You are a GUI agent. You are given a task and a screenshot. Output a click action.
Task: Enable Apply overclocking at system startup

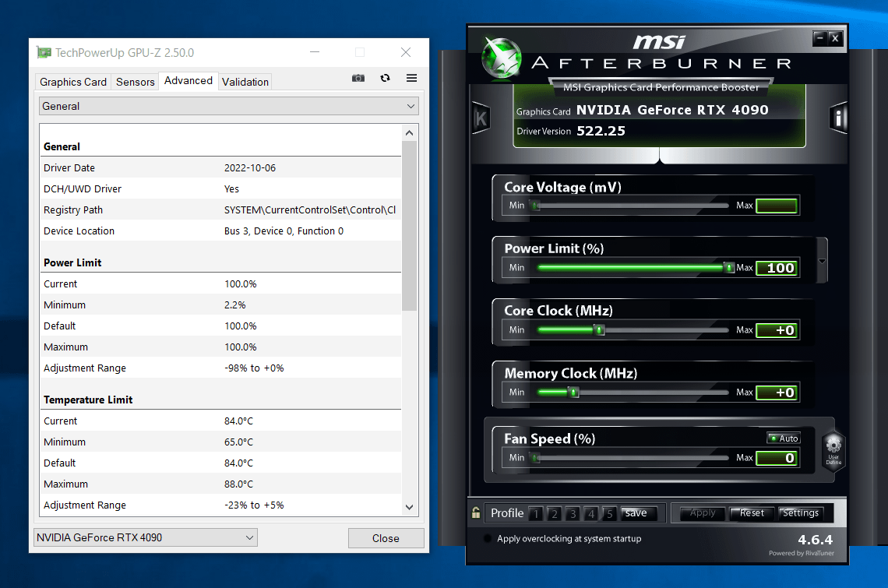point(488,538)
